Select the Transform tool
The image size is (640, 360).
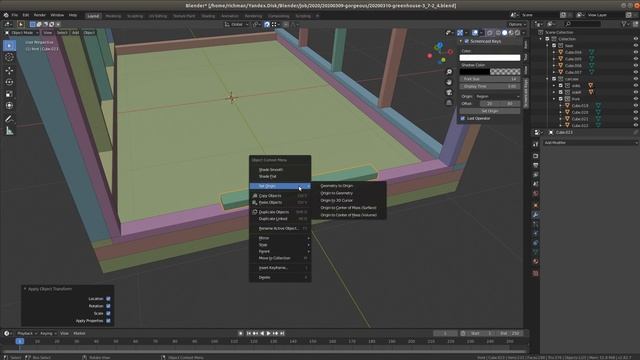tap(9, 106)
